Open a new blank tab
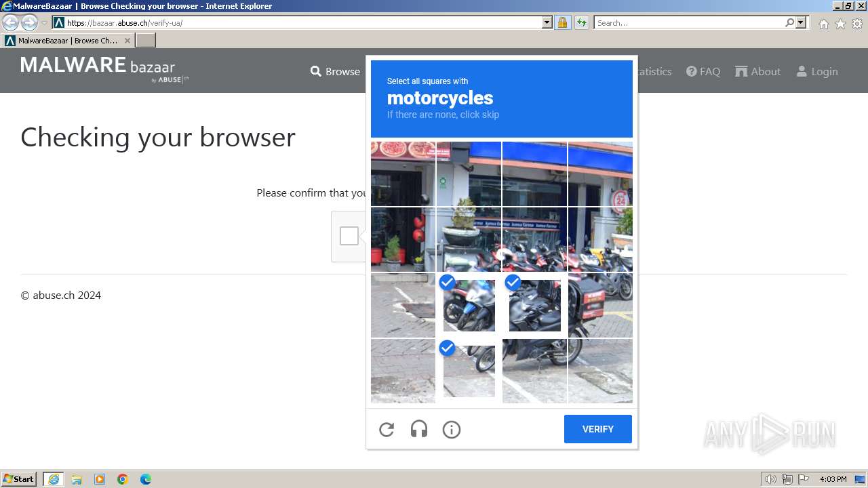The image size is (868, 488). tap(146, 41)
